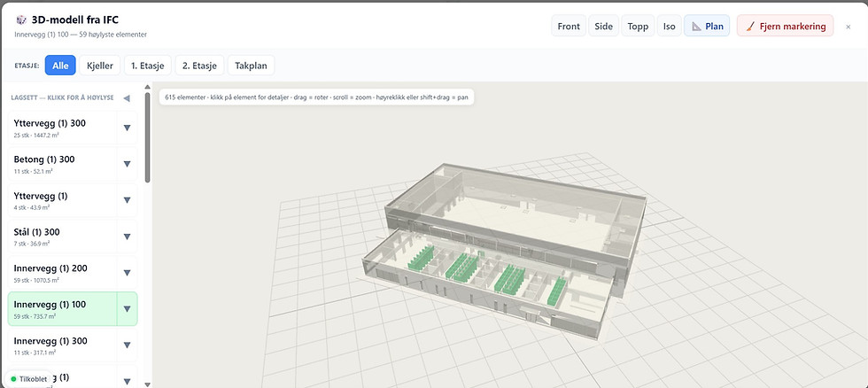Select the 2. Etasje floor filter
Image resolution: width=868 pixels, height=388 pixels.
click(200, 66)
